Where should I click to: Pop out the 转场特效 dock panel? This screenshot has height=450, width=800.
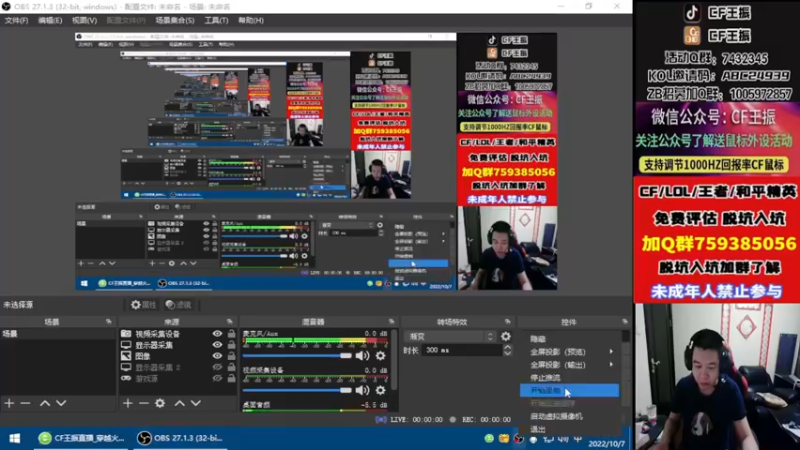point(508,322)
